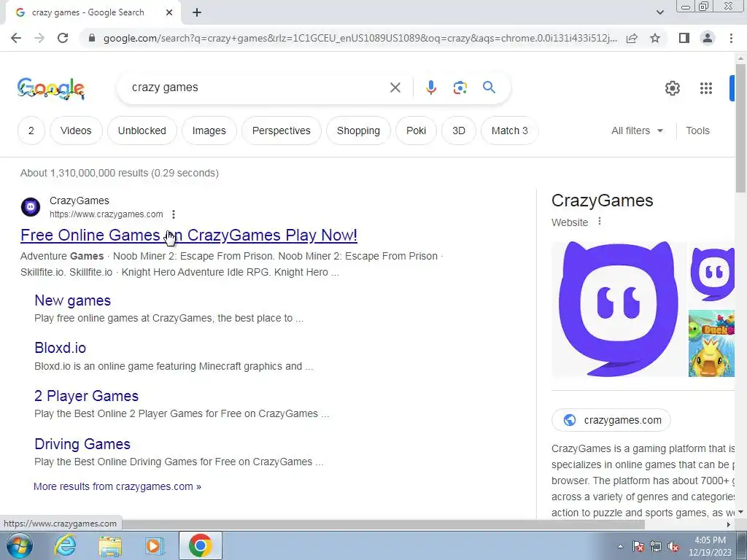The image size is (747, 560).
Task: Open the 2 Player Games sitelink
Action: click(x=86, y=396)
